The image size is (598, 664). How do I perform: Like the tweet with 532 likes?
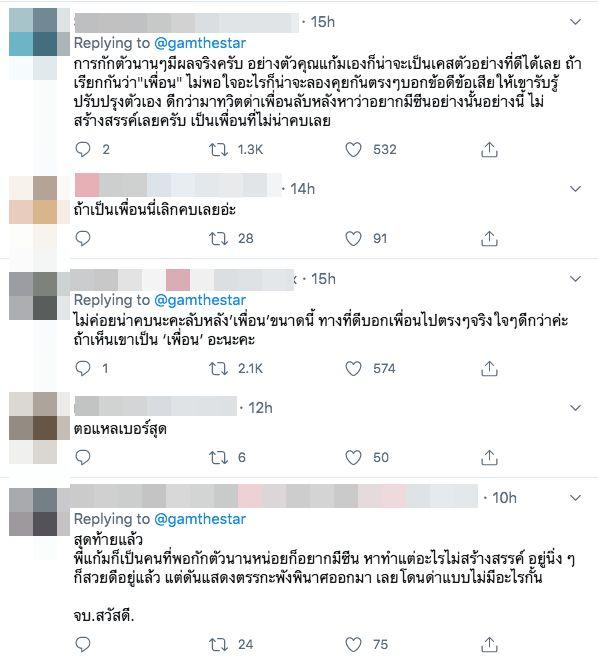[353, 149]
